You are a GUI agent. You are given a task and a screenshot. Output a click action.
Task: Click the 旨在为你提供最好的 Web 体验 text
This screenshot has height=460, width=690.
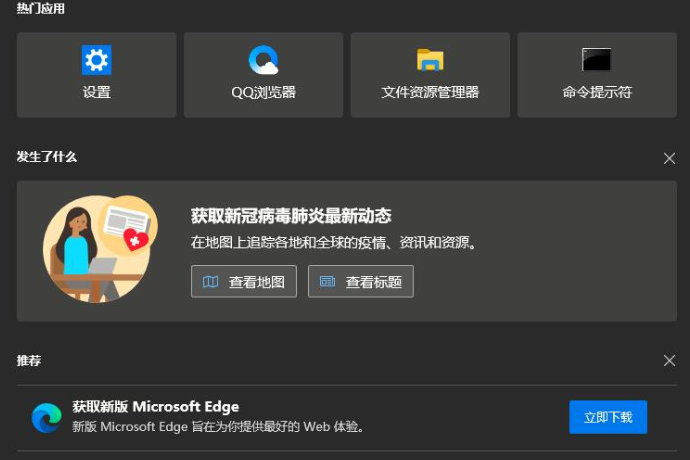click(277, 427)
